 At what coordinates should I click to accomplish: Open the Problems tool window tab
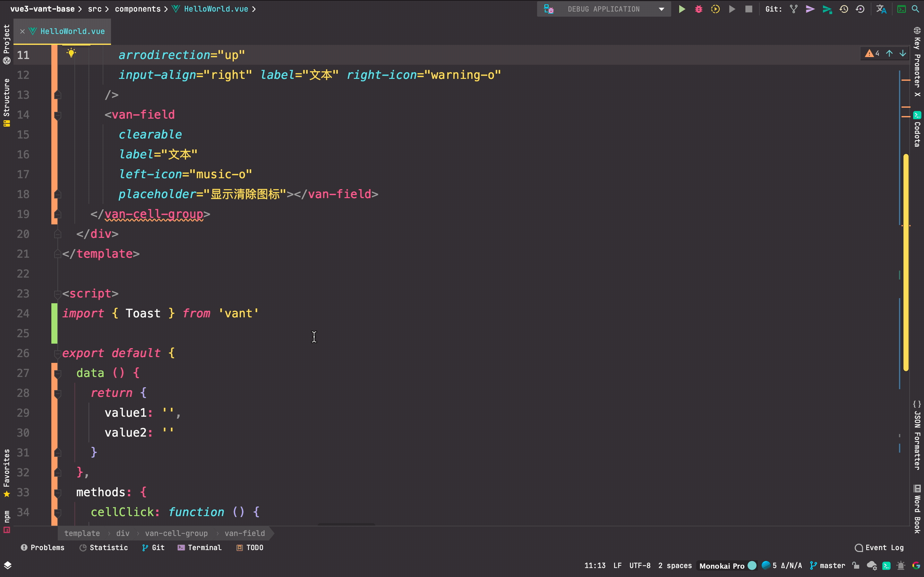pos(42,548)
